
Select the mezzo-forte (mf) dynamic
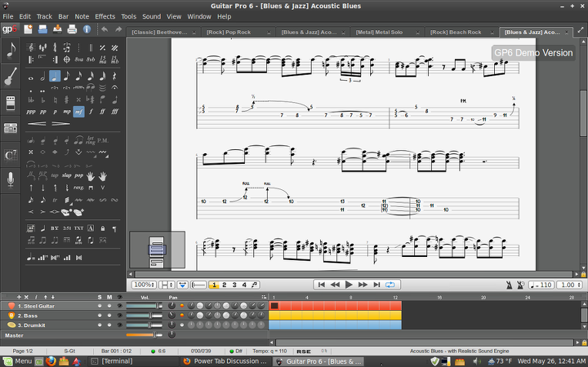(x=79, y=112)
